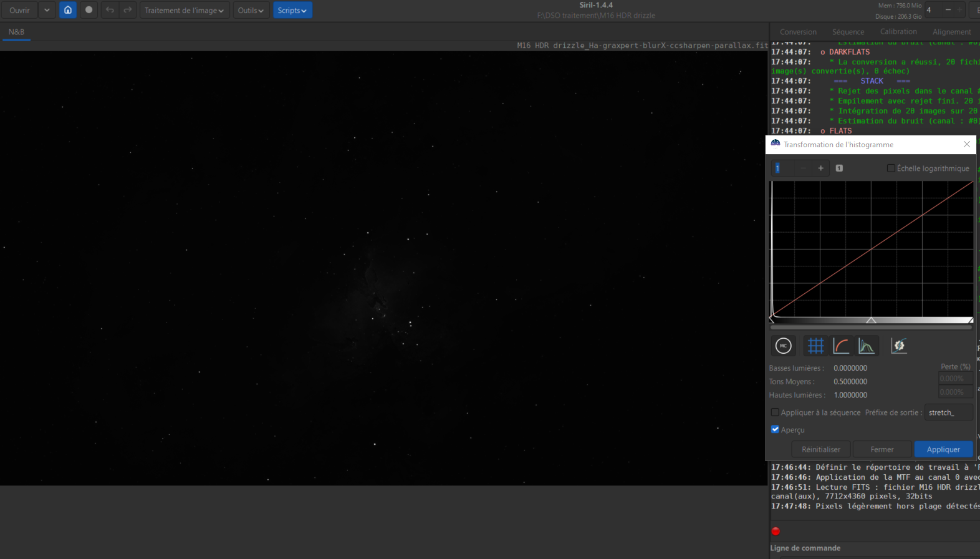Click the Basses lumières value 0.0000000
Image resolution: width=980 pixels, height=559 pixels.
tap(850, 368)
